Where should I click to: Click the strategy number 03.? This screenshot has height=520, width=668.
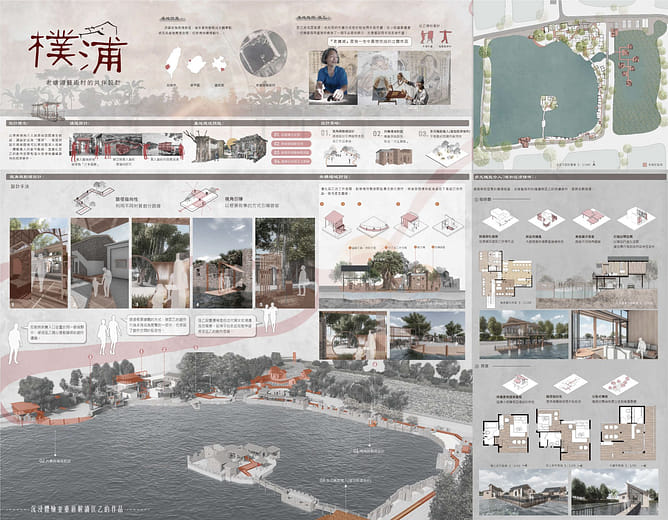(423, 133)
